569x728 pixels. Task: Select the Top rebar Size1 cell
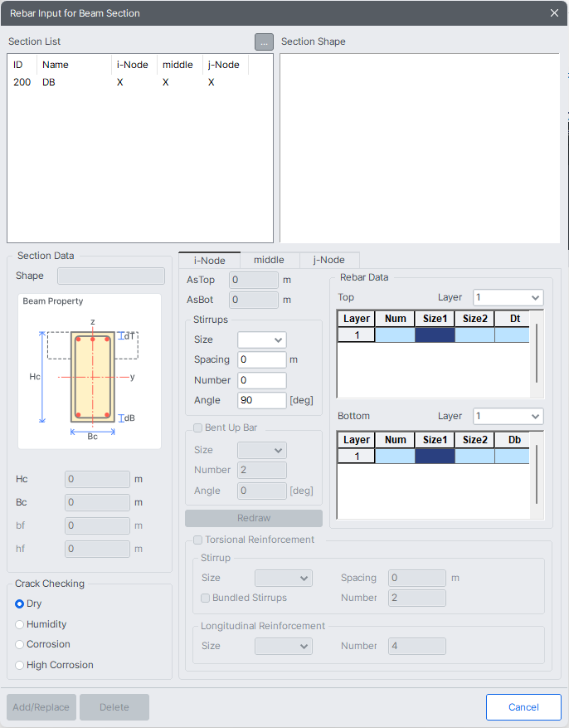(x=435, y=335)
